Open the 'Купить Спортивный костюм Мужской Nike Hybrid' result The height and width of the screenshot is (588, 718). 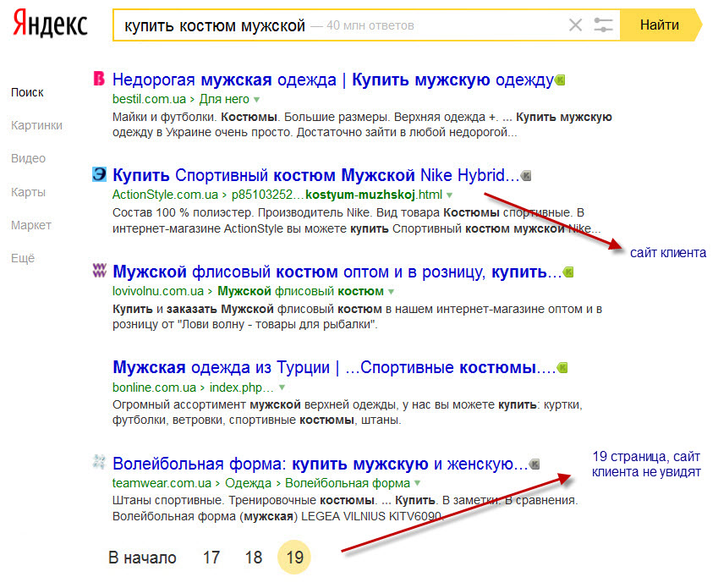pyautogui.click(x=316, y=175)
